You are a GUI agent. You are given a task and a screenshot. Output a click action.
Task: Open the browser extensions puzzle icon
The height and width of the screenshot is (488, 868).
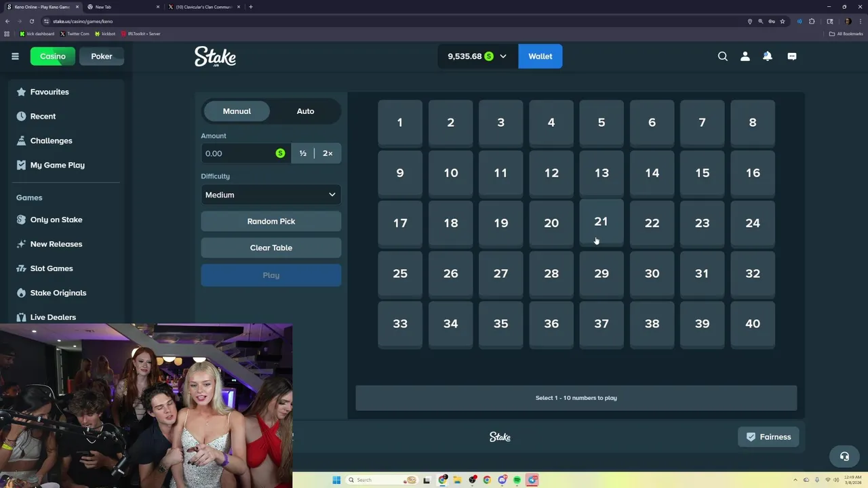[812, 21]
